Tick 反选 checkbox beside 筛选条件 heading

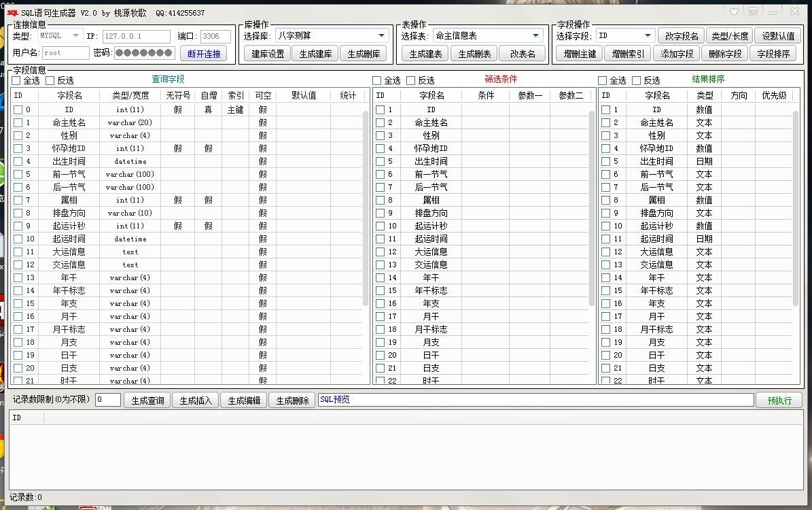coord(411,80)
